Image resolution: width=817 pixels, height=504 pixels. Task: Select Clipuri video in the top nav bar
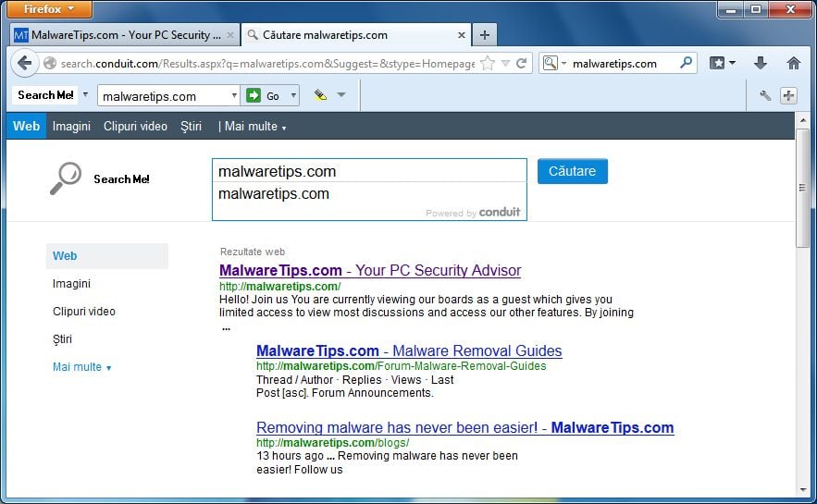pos(135,126)
